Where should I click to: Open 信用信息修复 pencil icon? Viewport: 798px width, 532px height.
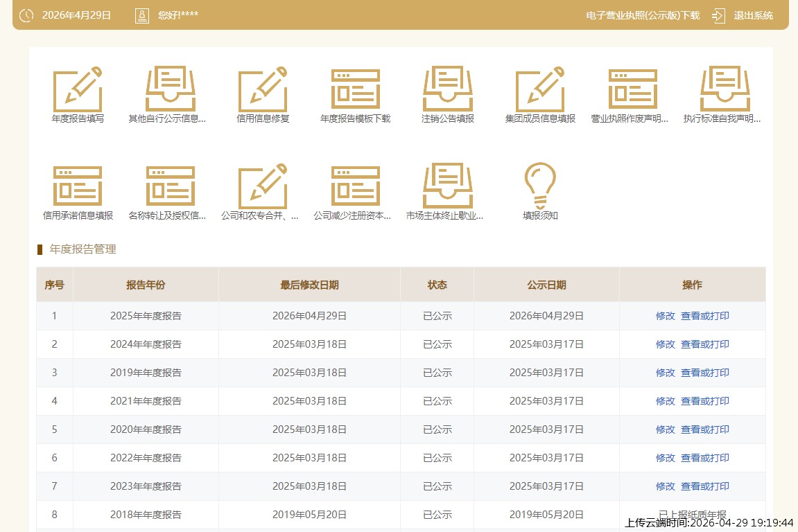pos(263,89)
